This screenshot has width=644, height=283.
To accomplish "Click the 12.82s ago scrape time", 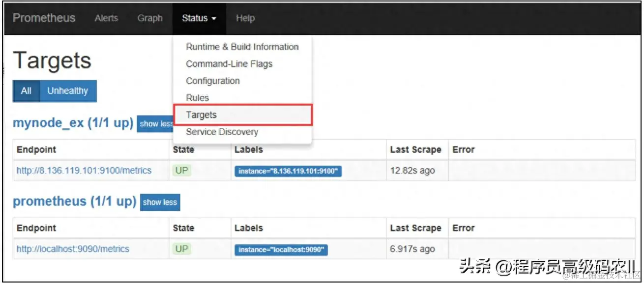I will (x=412, y=170).
